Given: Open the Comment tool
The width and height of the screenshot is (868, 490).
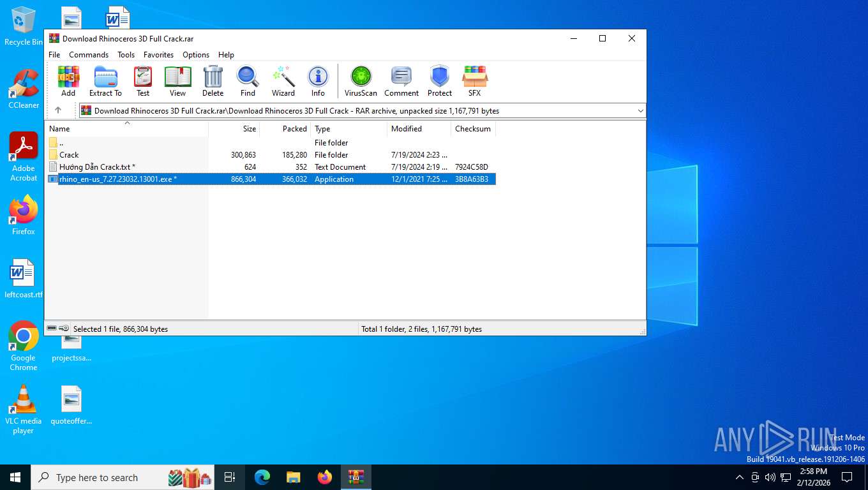Looking at the screenshot, I should click(401, 81).
